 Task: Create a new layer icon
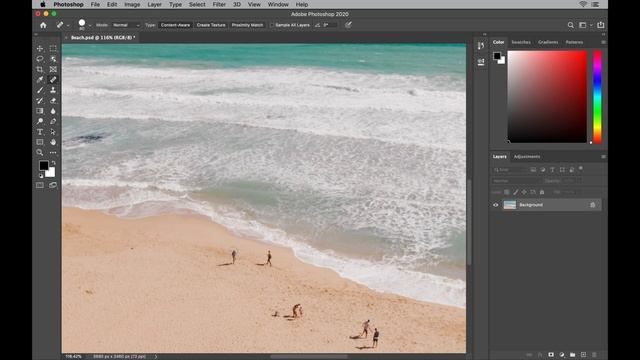click(583, 355)
